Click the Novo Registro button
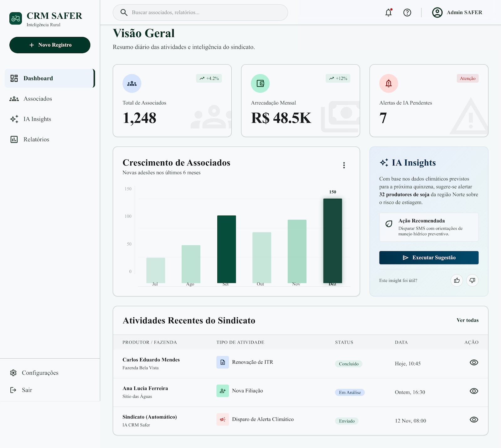This screenshot has width=501, height=448. click(50, 45)
